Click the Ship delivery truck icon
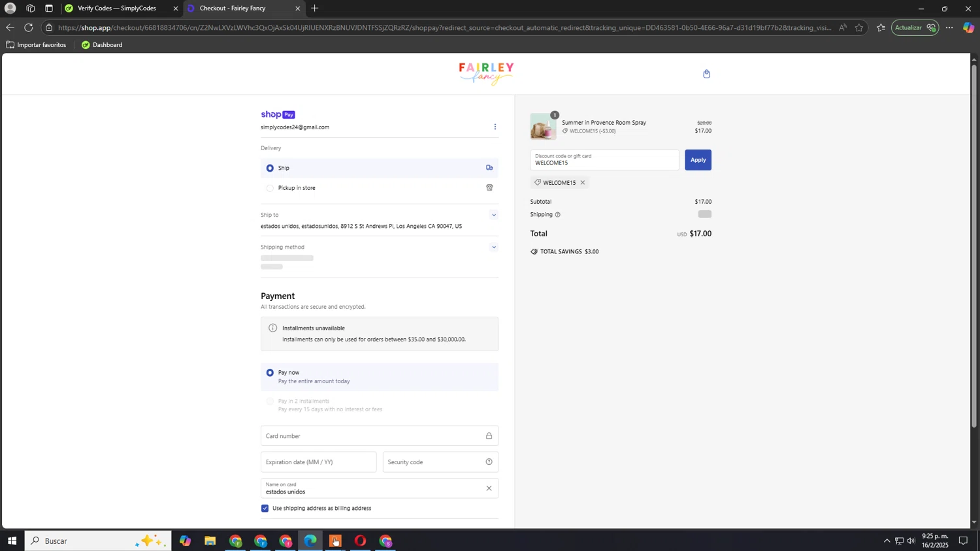The height and width of the screenshot is (551, 980). [x=489, y=168]
